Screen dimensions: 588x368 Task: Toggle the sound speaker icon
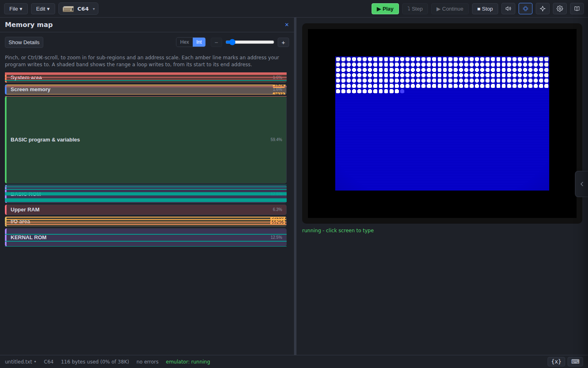click(508, 9)
